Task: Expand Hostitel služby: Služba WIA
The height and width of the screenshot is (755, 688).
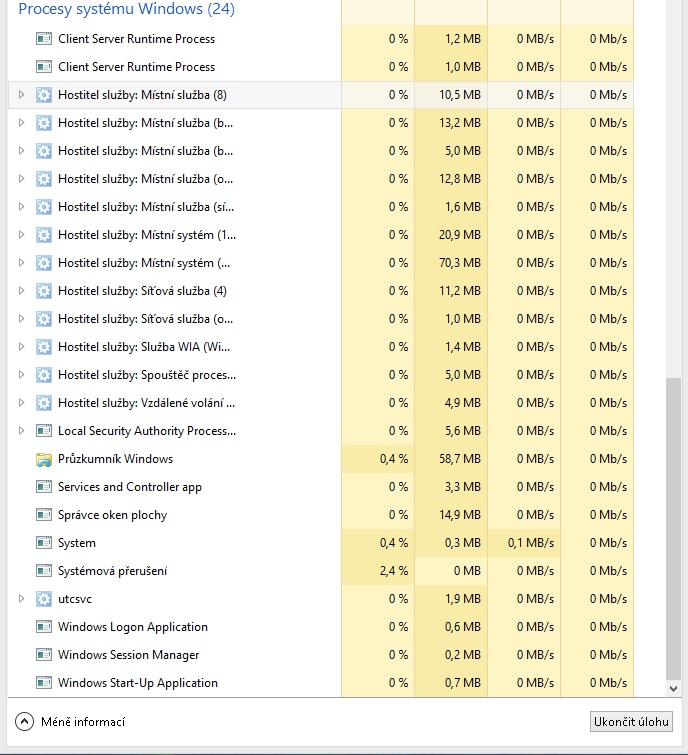Action: pyautogui.click(x=21, y=346)
